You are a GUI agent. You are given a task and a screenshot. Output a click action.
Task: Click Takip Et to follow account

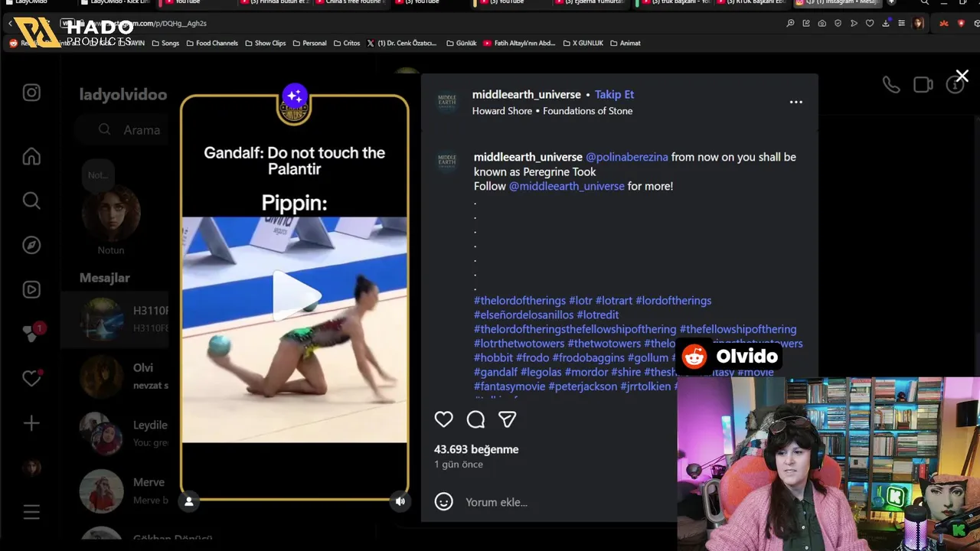(x=614, y=94)
